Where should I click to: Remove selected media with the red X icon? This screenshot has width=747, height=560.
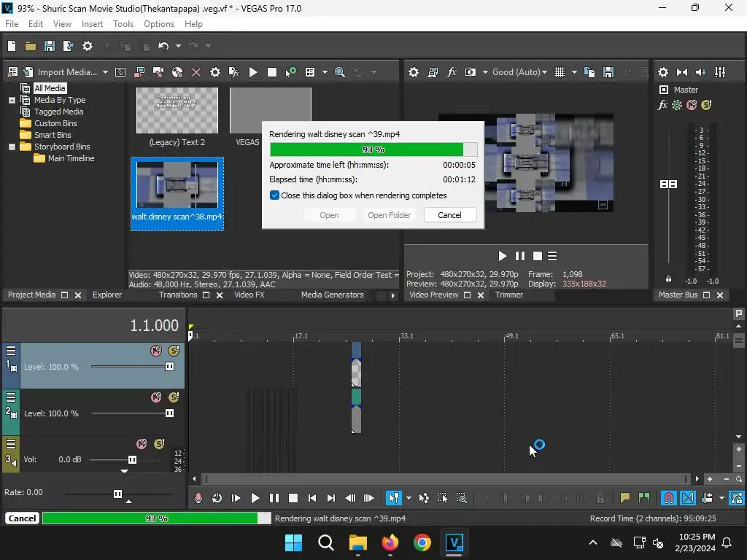tap(196, 72)
